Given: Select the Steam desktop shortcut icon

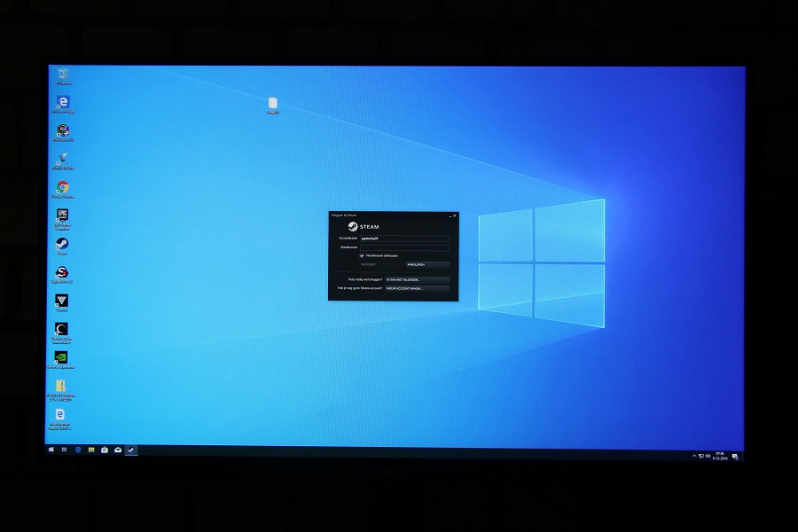Looking at the screenshot, I should [62, 244].
